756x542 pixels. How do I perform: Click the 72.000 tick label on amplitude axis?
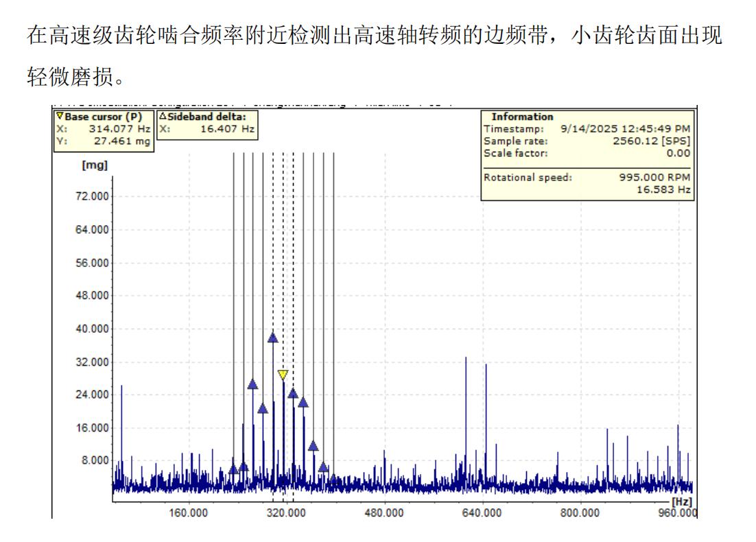91,197
